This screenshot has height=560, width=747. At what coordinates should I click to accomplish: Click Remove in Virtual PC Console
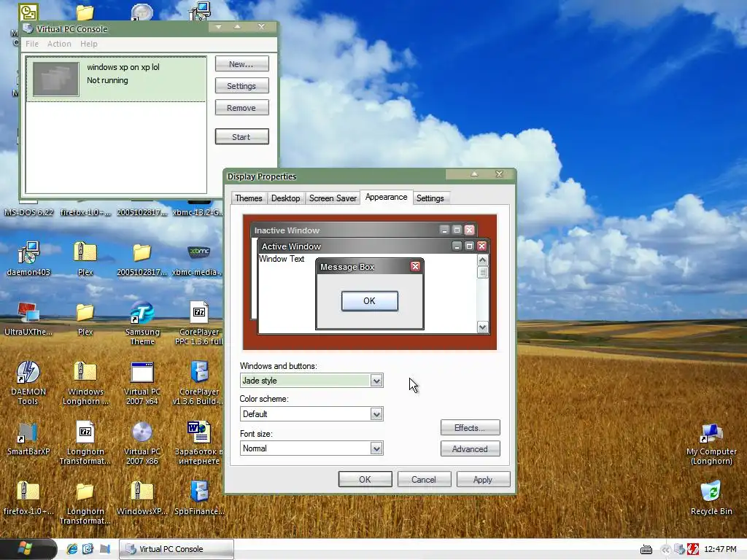pos(241,108)
